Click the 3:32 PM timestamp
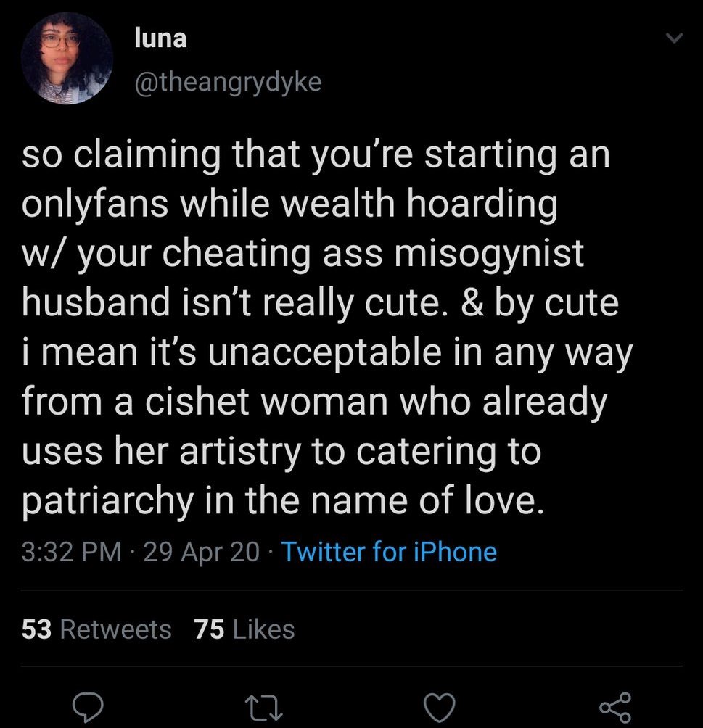 click(x=72, y=552)
